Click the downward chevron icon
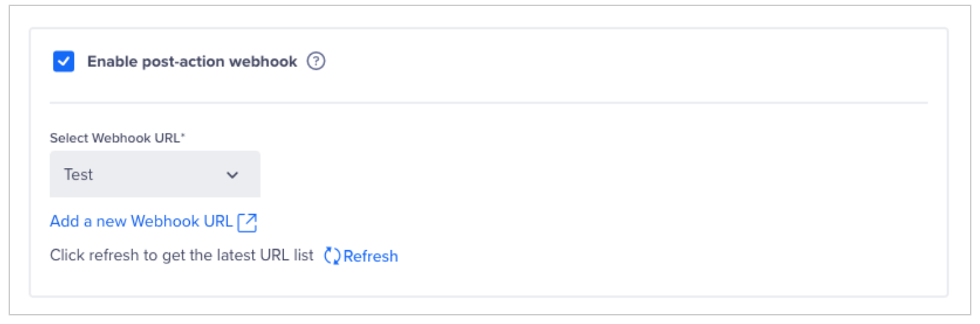 click(232, 175)
